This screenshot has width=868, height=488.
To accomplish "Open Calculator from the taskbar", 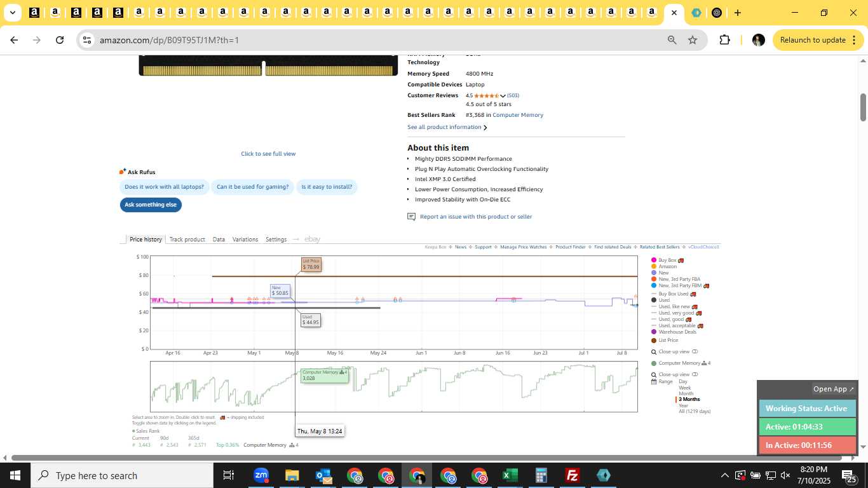I will 541,475.
